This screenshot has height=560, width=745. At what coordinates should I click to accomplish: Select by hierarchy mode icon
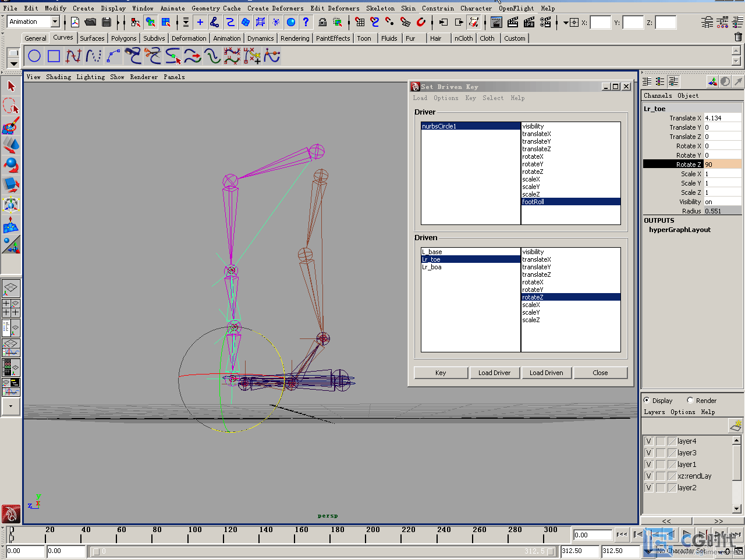tap(136, 22)
